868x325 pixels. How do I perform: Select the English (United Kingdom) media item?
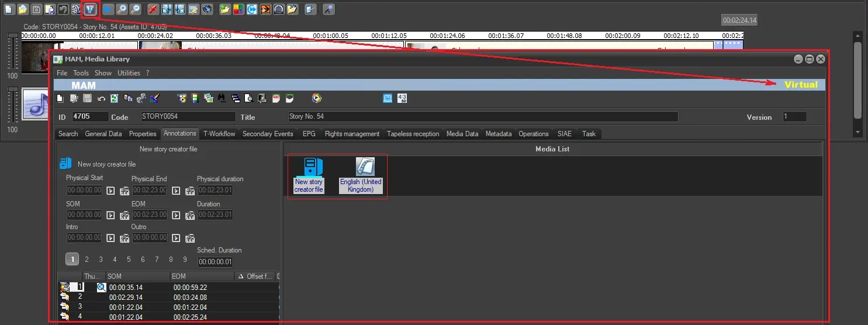(361, 175)
